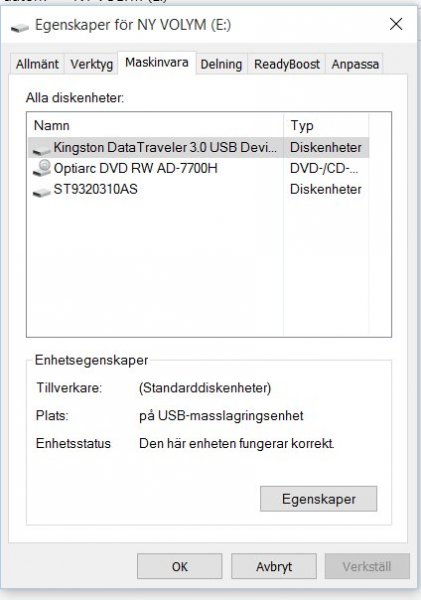Click Den här enheten fungerar korrekt status
This screenshot has height=600, width=421.
click(x=237, y=443)
